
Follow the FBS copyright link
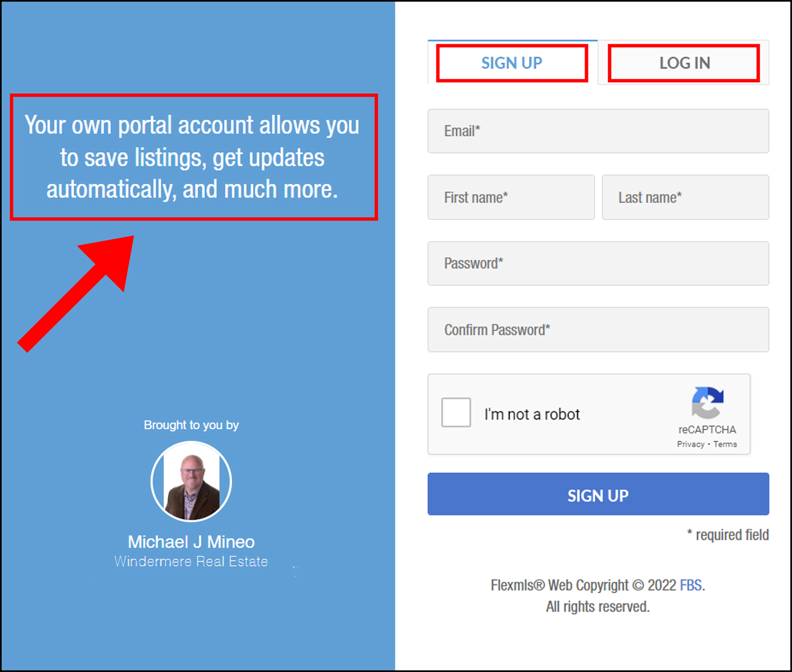coord(691,585)
